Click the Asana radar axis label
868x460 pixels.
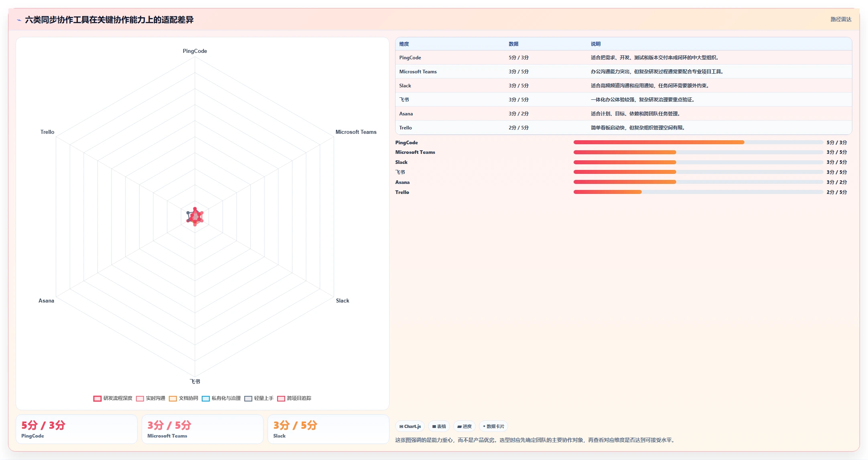pyautogui.click(x=46, y=301)
